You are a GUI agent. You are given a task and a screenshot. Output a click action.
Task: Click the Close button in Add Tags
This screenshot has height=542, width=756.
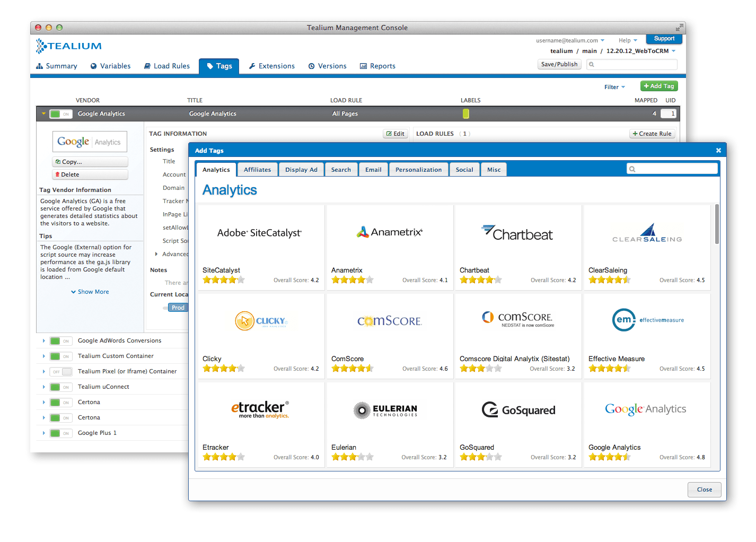[x=705, y=489]
